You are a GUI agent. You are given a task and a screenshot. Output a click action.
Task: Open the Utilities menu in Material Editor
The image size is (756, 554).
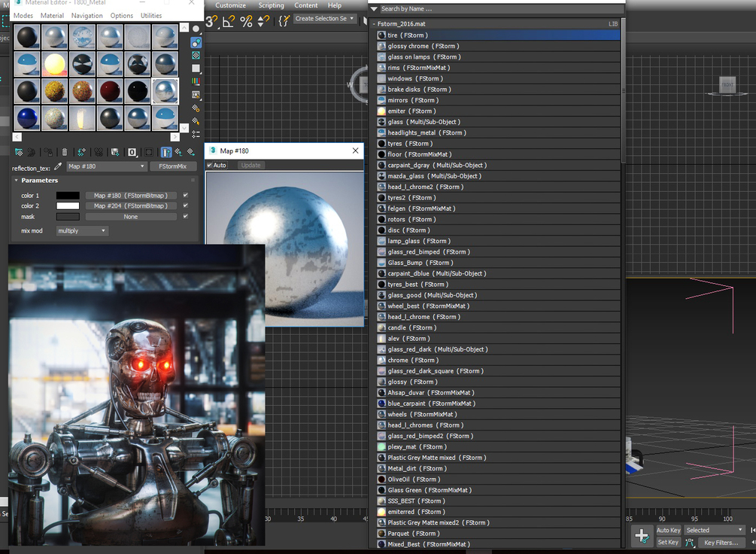[x=151, y=15]
